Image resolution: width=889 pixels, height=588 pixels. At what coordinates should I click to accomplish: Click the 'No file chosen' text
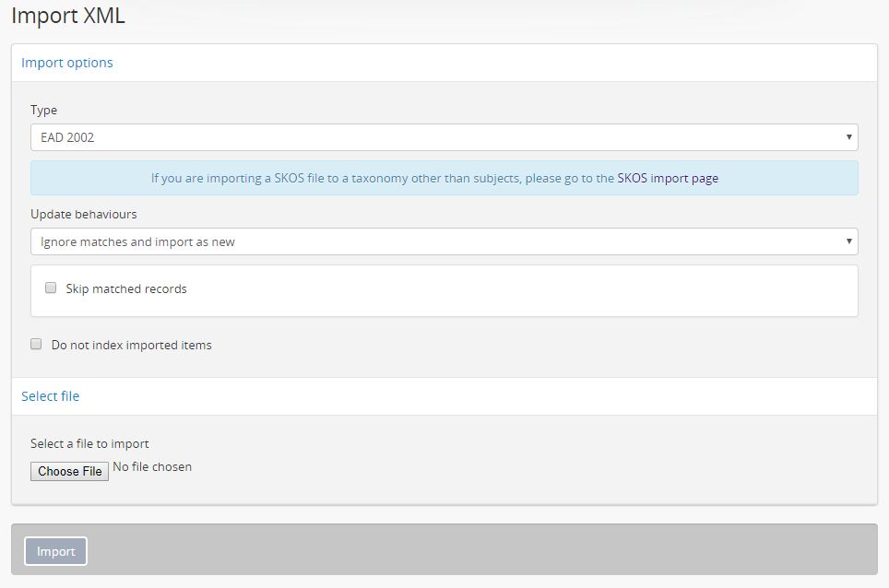click(x=152, y=467)
